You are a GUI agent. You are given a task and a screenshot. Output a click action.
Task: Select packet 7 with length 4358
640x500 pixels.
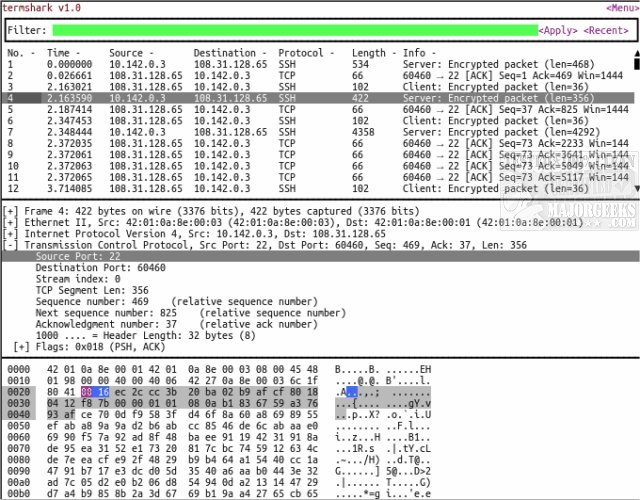(318, 132)
